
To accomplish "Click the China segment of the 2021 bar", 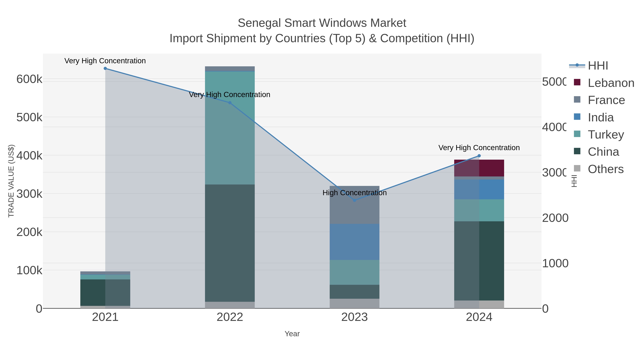I will coord(105,293).
